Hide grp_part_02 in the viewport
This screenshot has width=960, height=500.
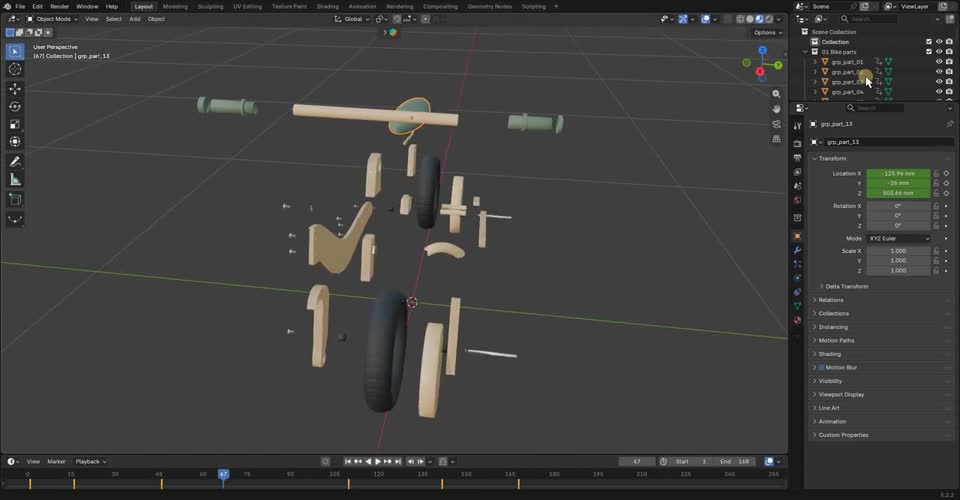point(939,72)
